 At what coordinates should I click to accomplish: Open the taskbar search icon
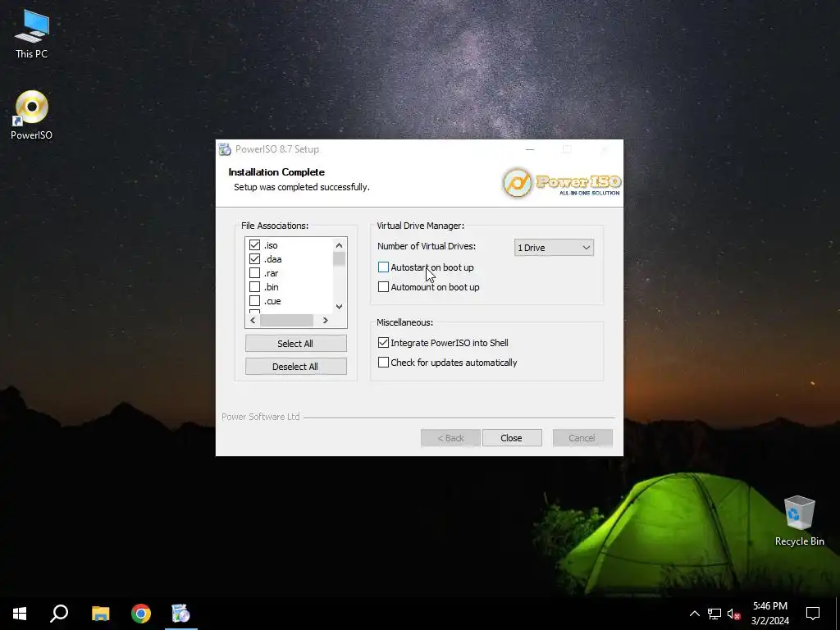click(59, 614)
